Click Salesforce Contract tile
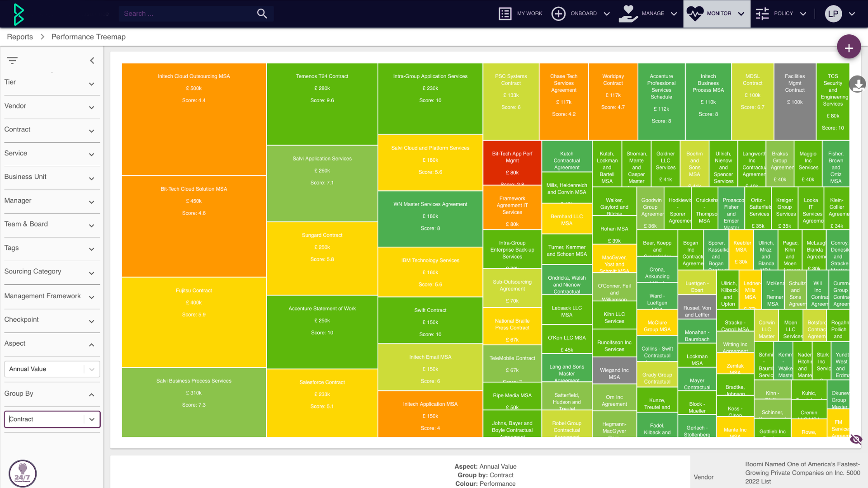The image size is (868, 488). tap(322, 403)
